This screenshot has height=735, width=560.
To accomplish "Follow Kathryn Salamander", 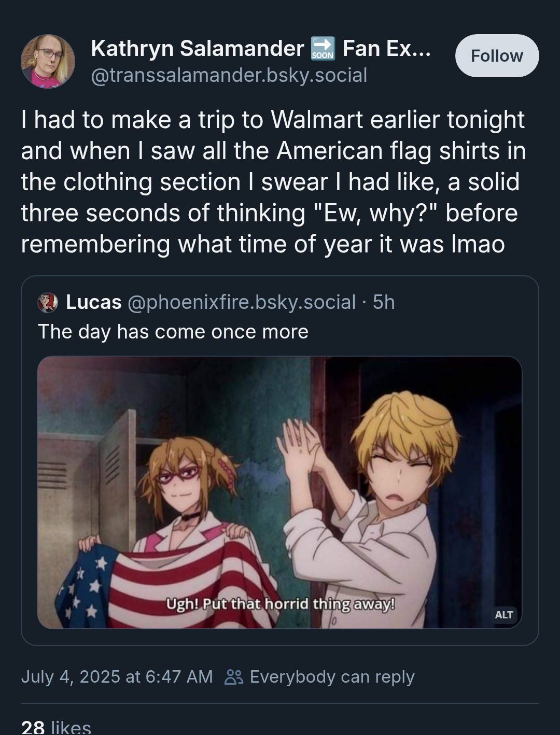I will click(x=497, y=55).
